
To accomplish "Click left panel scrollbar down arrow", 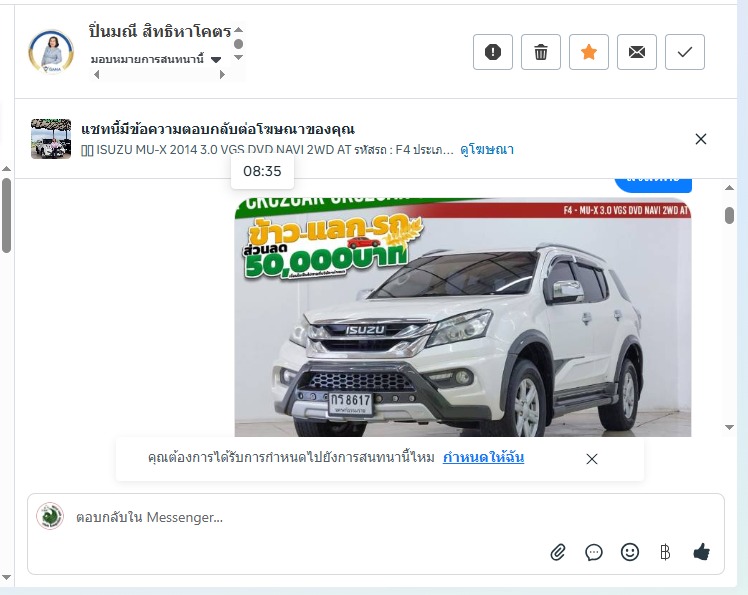I will coord(6,578).
